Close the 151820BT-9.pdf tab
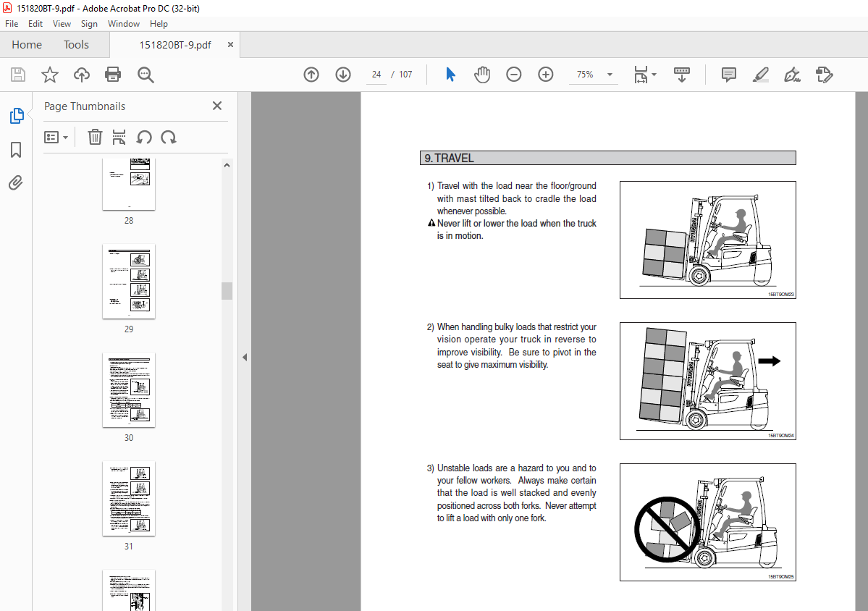Viewport: 868px width, 611px height. 230,45
